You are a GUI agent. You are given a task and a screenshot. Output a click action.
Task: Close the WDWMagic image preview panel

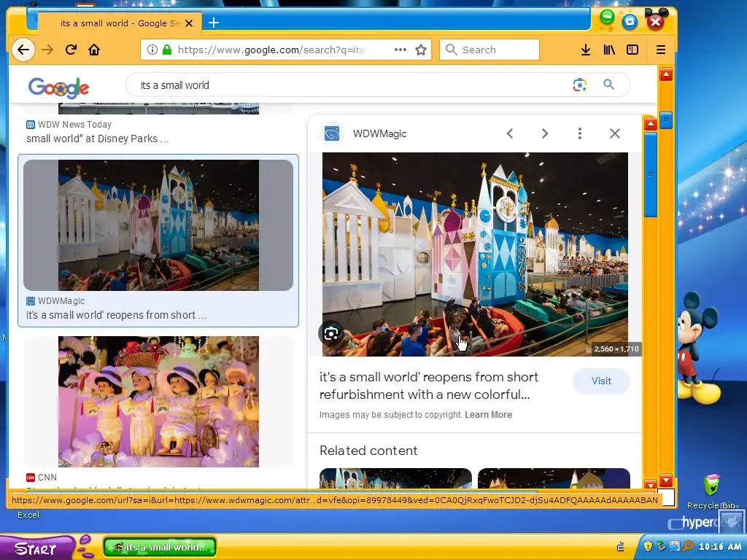pos(614,133)
